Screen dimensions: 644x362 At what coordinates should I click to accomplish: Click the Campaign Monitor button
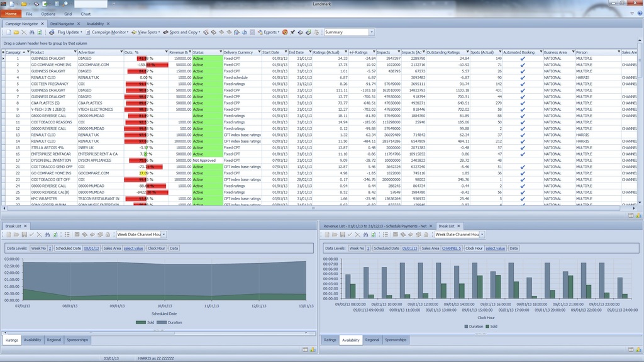[x=109, y=32]
